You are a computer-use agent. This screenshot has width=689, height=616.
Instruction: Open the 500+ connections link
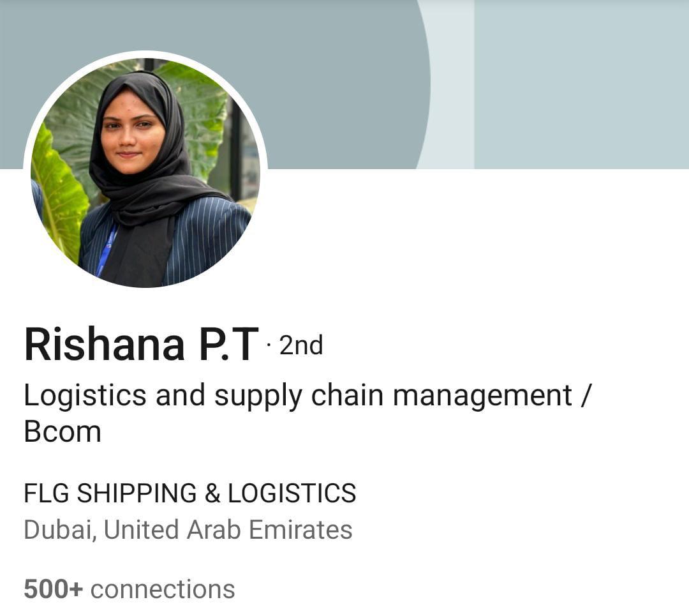(129, 589)
